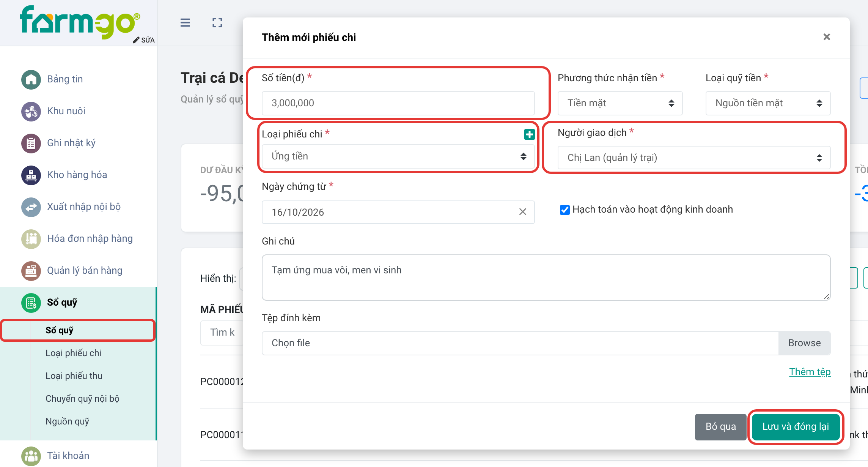Open the Loại phiếu chi dropdown
Viewport: 868px width, 467px height.
[398, 156]
